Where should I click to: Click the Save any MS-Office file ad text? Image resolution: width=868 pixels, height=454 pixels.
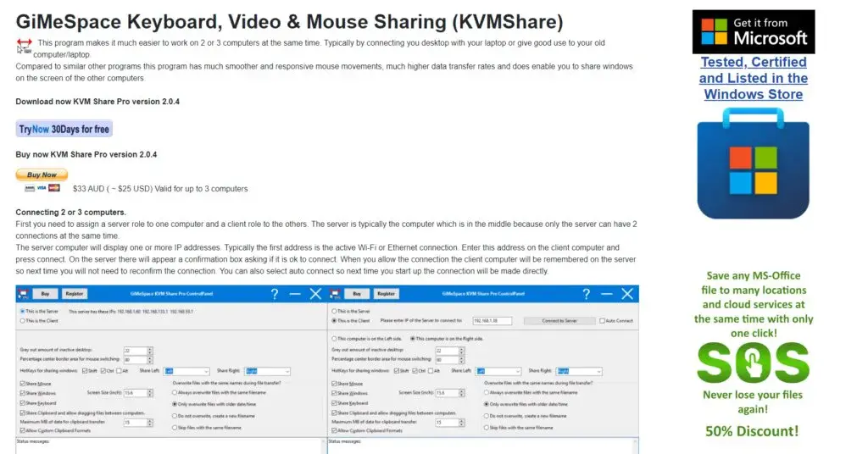coord(754,304)
